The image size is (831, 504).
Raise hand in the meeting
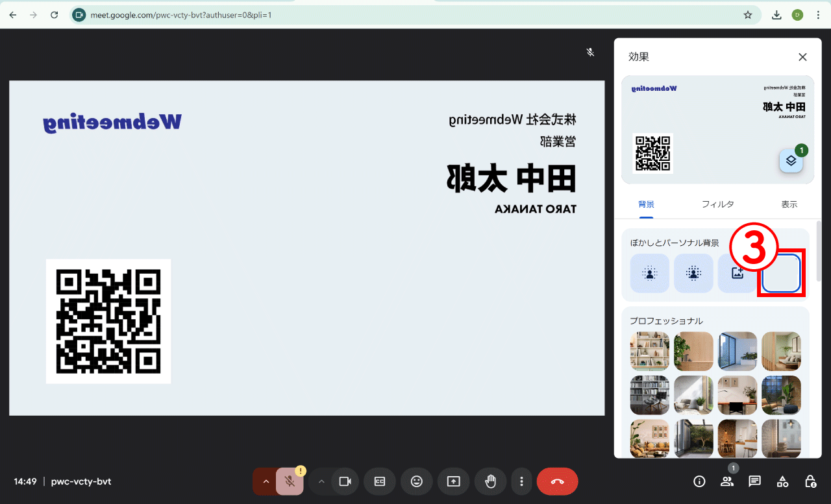tap(490, 481)
